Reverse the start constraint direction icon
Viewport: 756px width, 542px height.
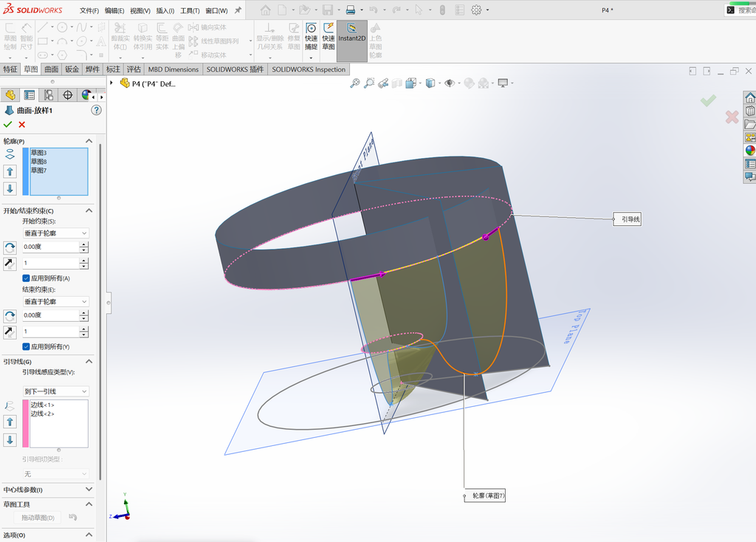[x=10, y=248]
